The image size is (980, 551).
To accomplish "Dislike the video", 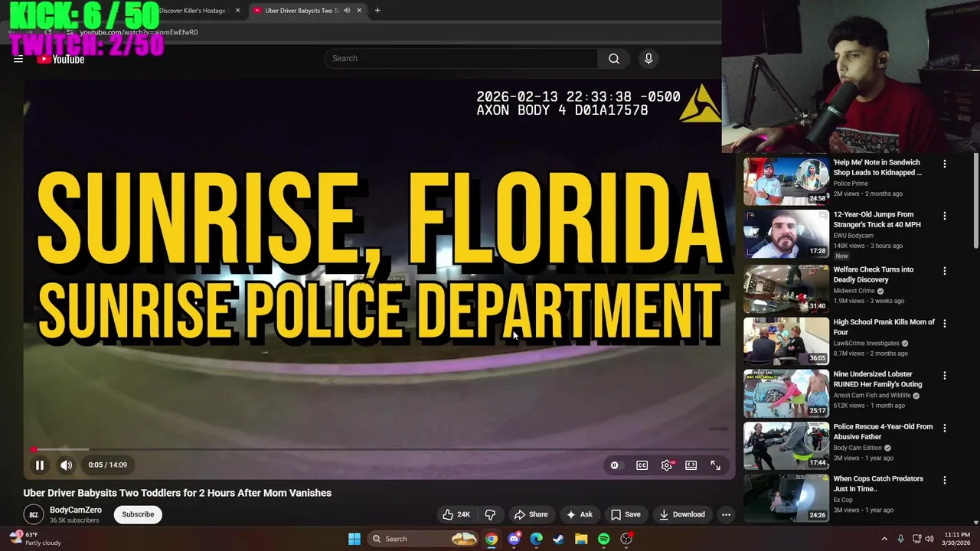I will [491, 514].
